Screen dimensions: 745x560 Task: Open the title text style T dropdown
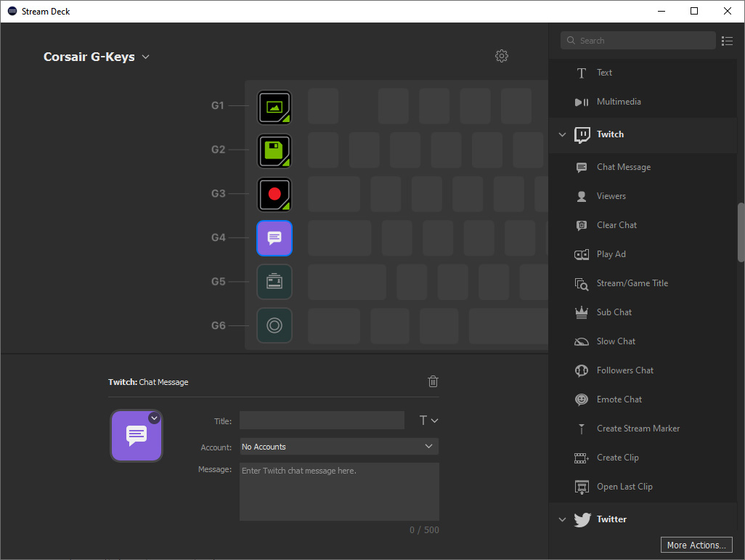click(428, 421)
